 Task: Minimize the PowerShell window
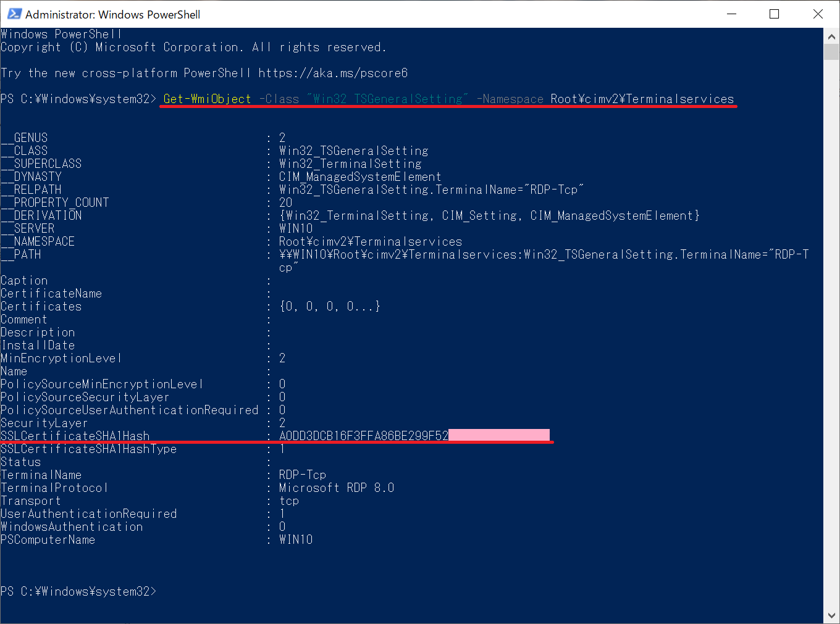click(x=732, y=14)
